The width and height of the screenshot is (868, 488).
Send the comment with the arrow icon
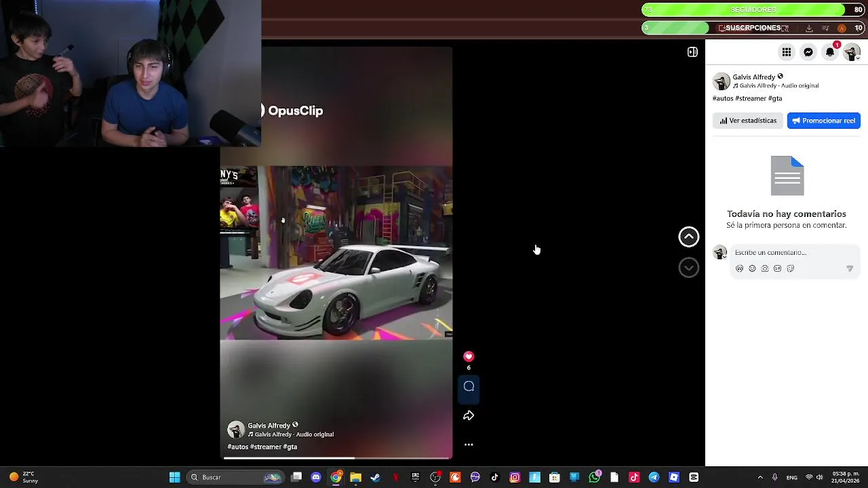(x=850, y=268)
